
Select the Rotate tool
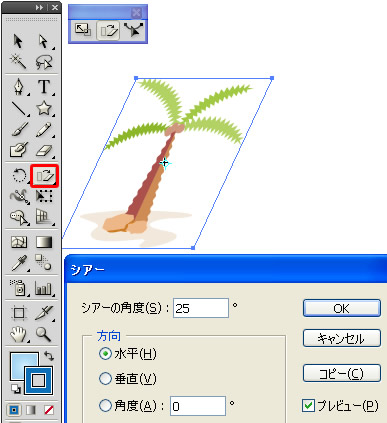tap(19, 175)
